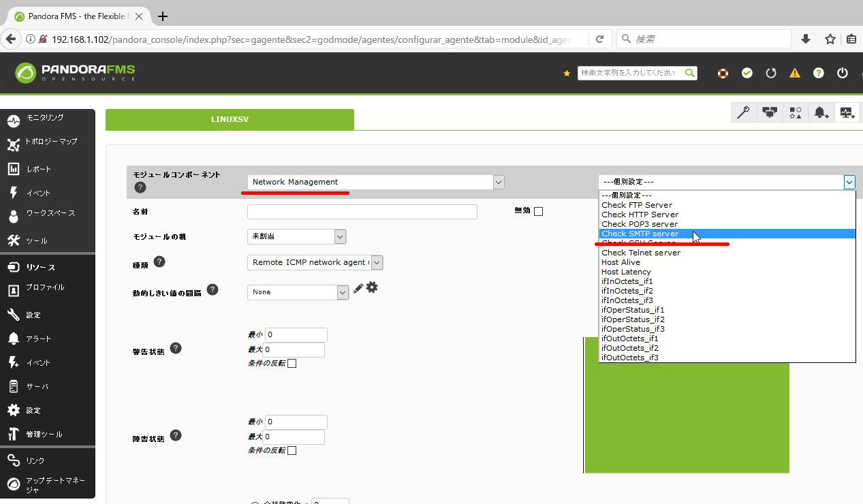Click the shapes (square, circle, star) tab icon
The image size is (863, 504).
click(796, 112)
